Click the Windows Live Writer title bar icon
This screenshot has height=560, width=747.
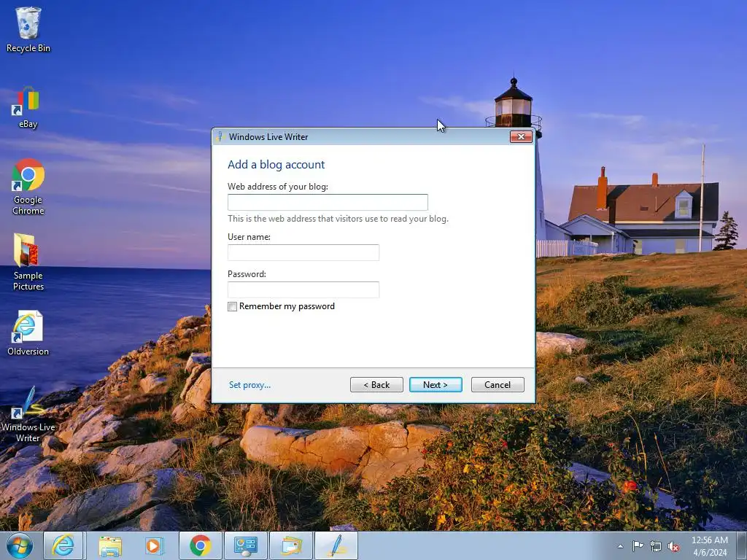[x=220, y=137]
